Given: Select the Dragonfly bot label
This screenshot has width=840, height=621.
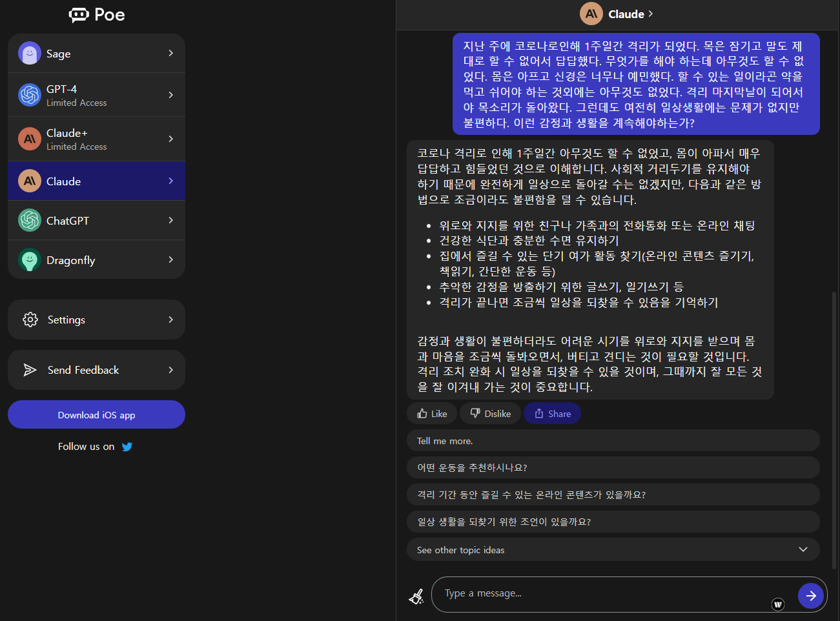Looking at the screenshot, I should 71,260.
